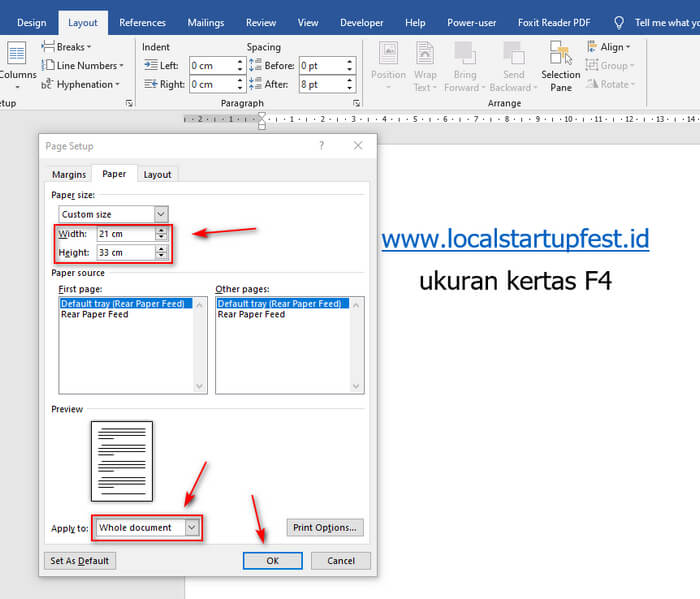Click the Group objects icon
Image resolution: width=700 pixels, height=599 pixels.
(x=592, y=66)
